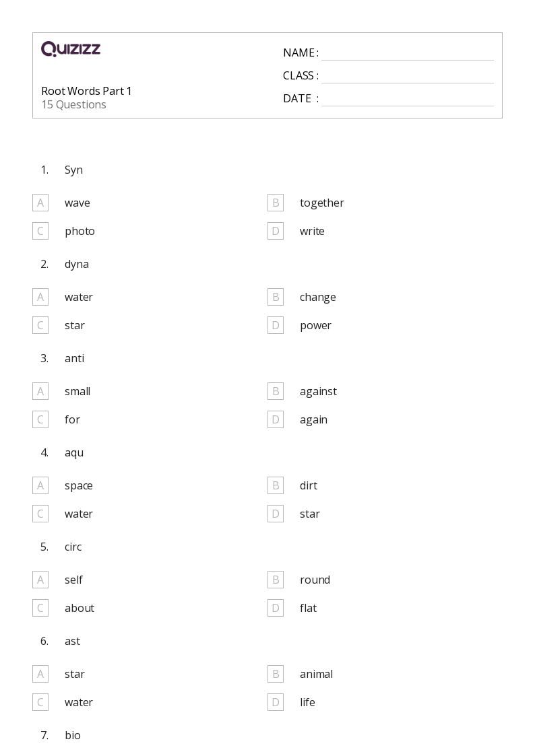Mark answer box D for dyna: power
The image size is (535, 756).
276,325
